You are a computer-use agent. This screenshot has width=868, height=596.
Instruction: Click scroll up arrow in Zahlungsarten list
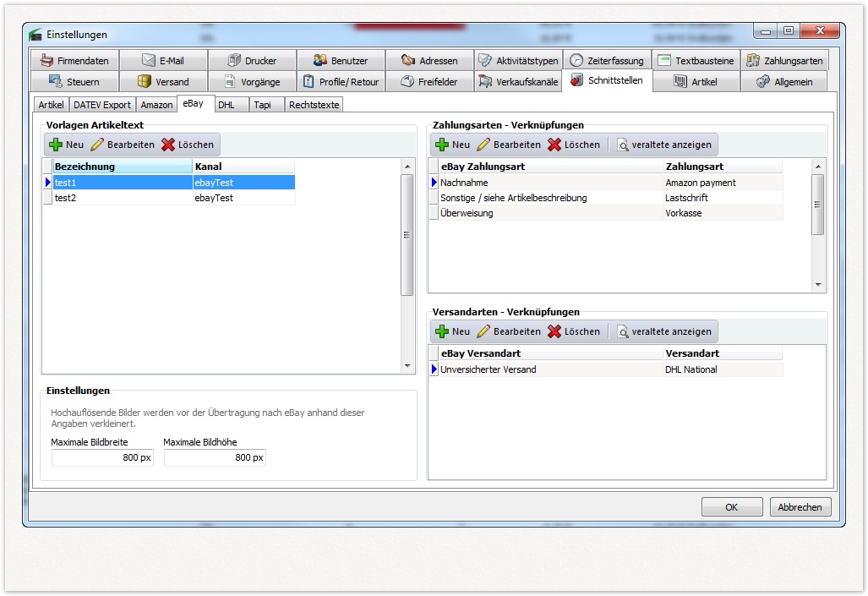coord(817,167)
